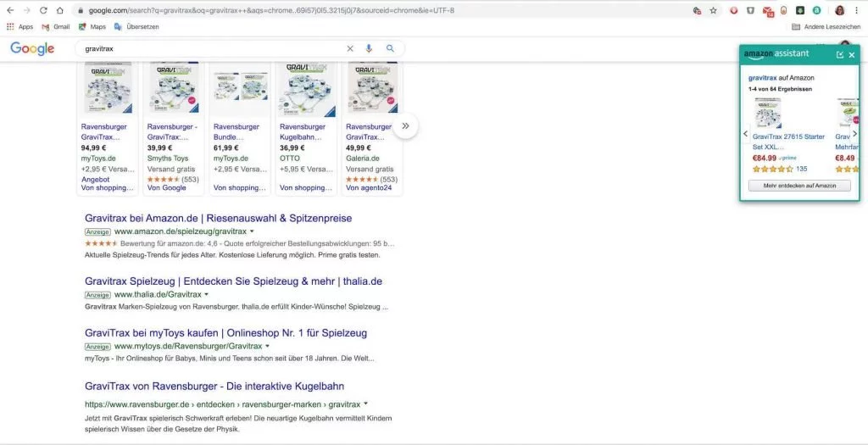
Task: Click the Von agento24 label
Action: [369, 188]
